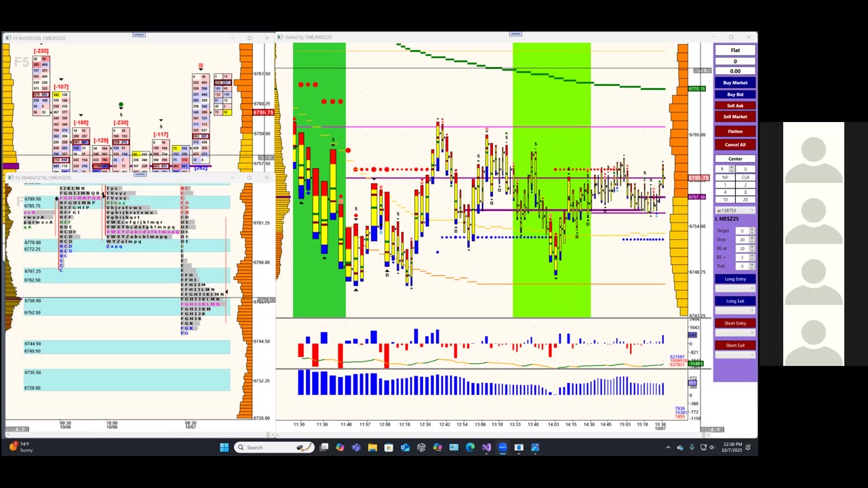The width and height of the screenshot is (868, 488).
Task: Click the Long Entry button
Action: point(735,279)
